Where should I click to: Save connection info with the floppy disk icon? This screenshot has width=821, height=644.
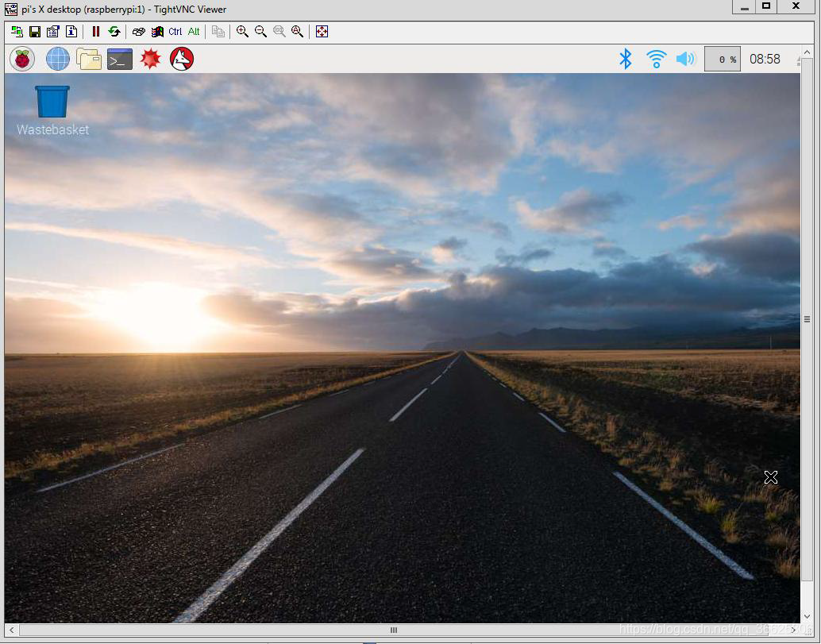click(x=35, y=32)
